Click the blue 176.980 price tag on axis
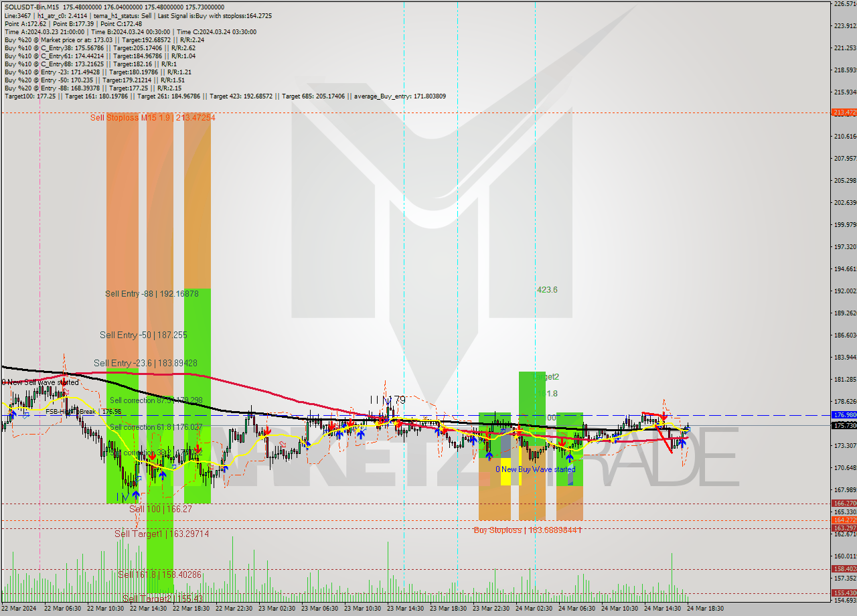The height and width of the screenshot is (616, 857). pos(844,415)
